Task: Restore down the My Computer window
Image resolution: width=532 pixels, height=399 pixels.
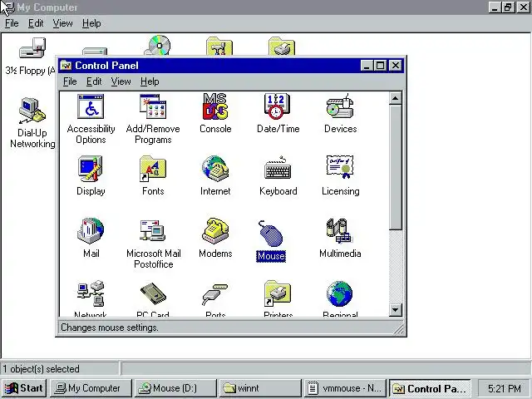Action: [508, 7]
